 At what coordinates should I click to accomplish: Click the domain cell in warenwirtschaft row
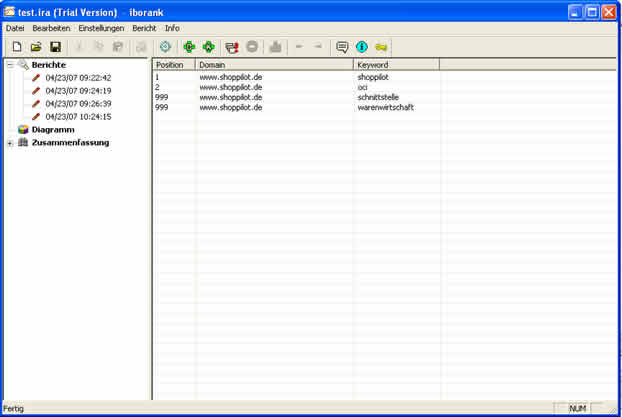tap(230, 107)
